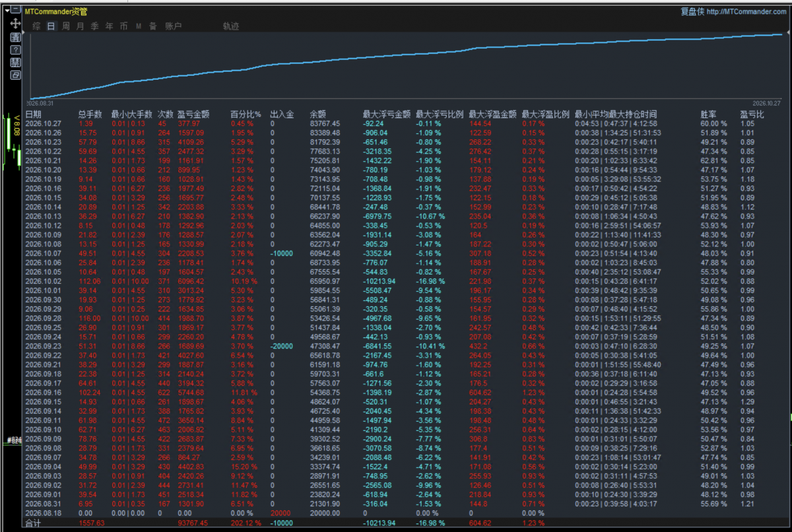Select the 2026.10.27 date row

click(43, 123)
